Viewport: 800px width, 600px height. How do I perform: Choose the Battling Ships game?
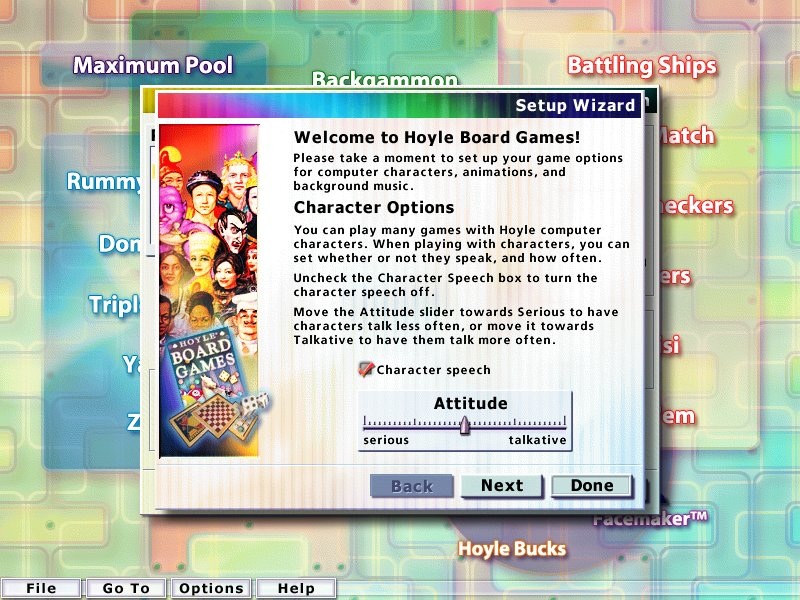coord(642,66)
